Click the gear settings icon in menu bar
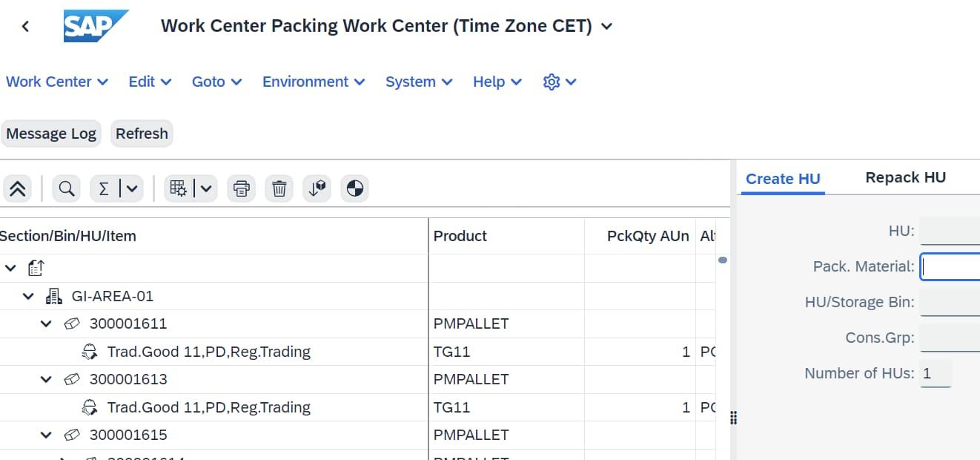The width and height of the screenshot is (980, 460). coord(551,82)
